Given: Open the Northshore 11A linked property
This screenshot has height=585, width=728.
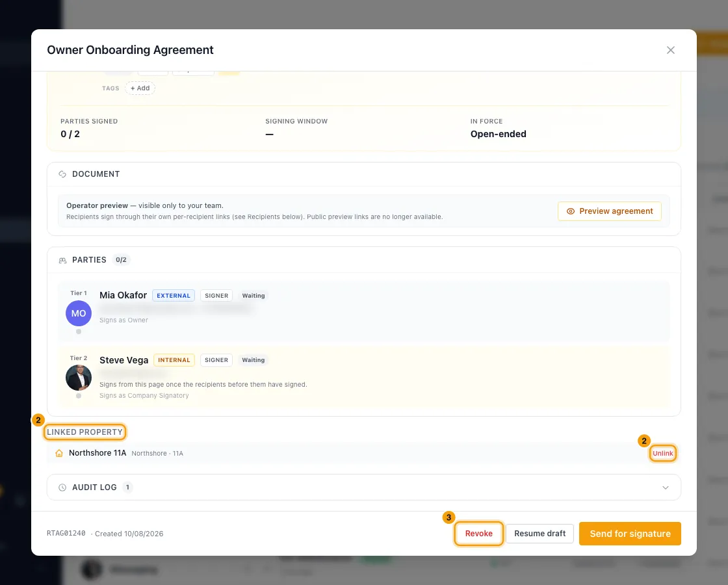Looking at the screenshot, I should pyautogui.click(x=97, y=453).
